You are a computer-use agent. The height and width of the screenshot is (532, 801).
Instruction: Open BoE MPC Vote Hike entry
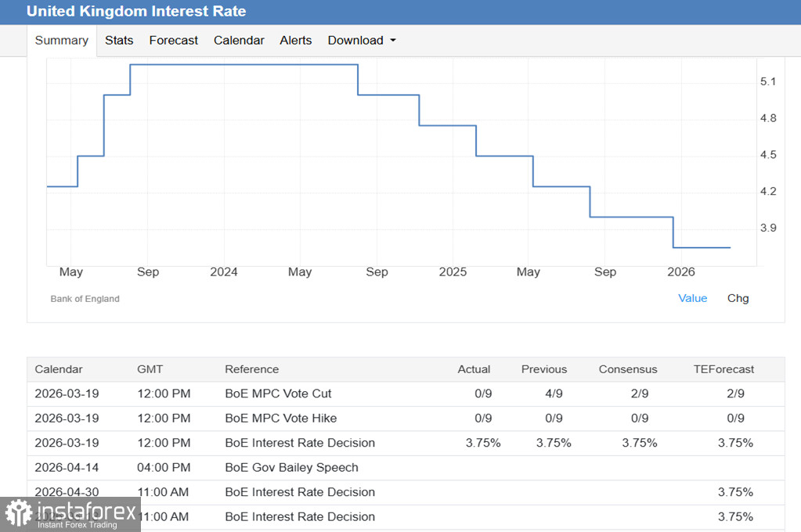point(280,419)
